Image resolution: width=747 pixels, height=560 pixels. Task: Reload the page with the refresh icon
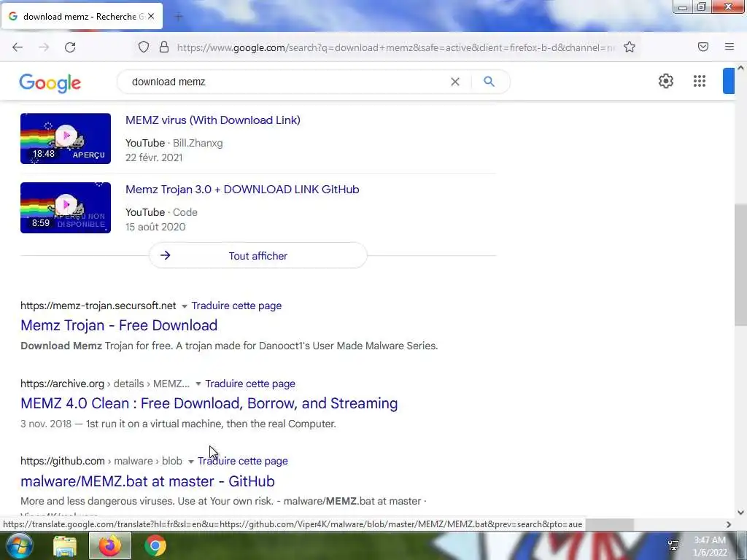pos(70,47)
